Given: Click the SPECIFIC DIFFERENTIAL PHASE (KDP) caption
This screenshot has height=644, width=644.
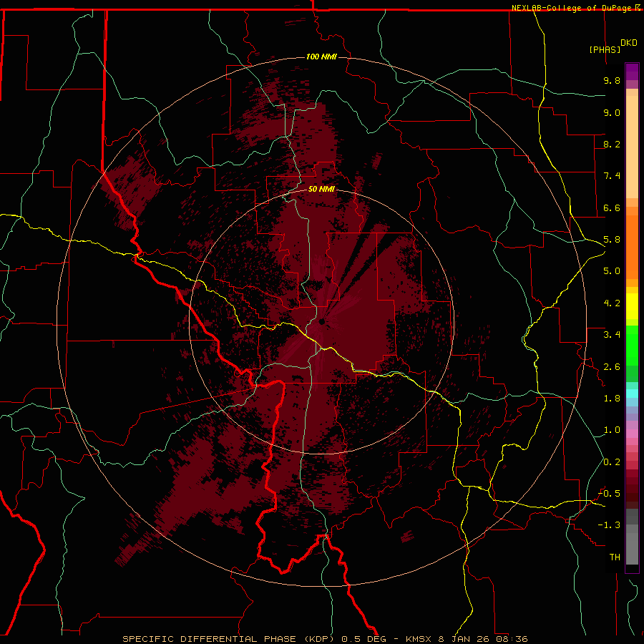Looking at the screenshot, I should (x=230, y=639).
